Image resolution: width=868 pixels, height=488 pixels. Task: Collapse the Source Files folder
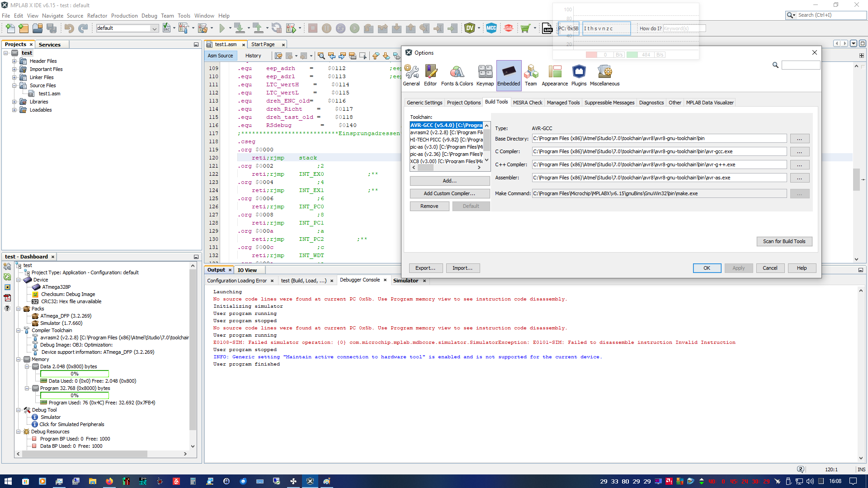pyautogui.click(x=14, y=85)
